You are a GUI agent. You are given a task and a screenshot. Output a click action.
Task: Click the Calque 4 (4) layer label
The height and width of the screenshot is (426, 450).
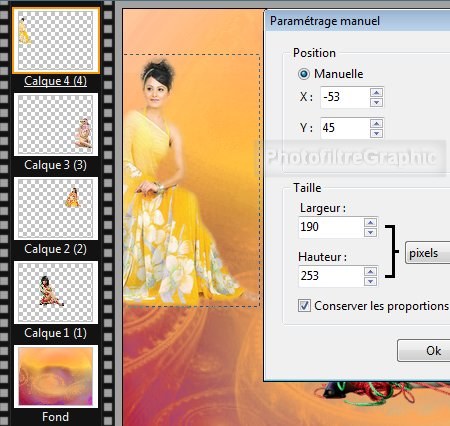coord(55,81)
